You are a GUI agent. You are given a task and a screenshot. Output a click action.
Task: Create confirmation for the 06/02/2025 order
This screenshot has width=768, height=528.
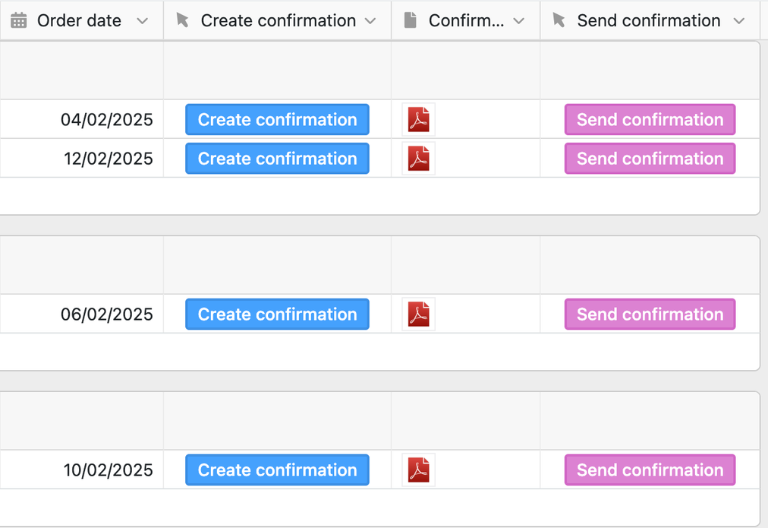(277, 314)
